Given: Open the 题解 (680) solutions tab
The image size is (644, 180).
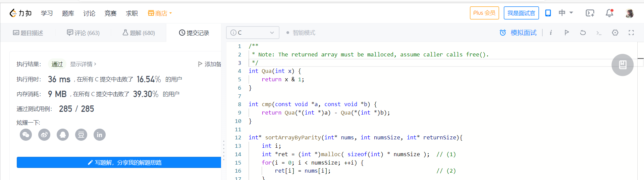Looking at the screenshot, I should (x=139, y=33).
